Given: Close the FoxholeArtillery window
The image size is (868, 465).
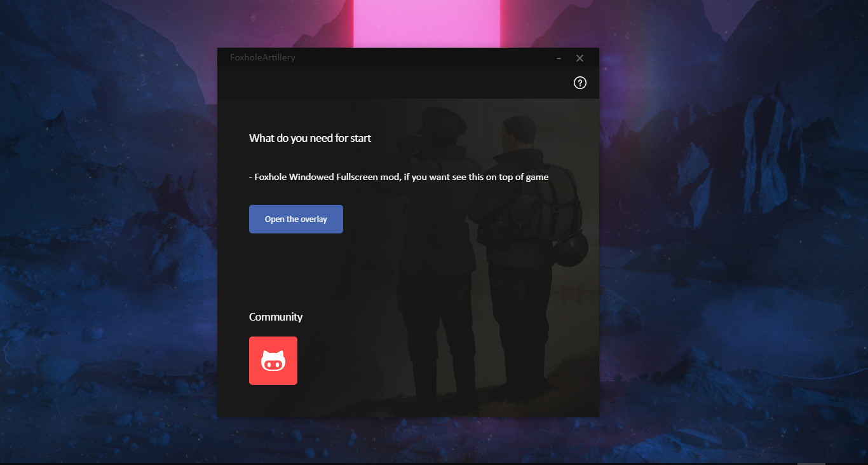Looking at the screenshot, I should click(x=580, y=58).
